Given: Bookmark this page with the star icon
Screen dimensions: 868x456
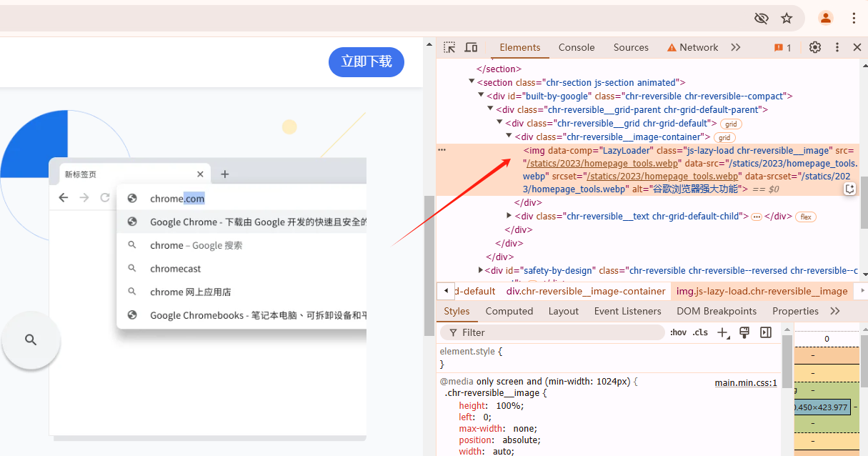Looking at the screenshot, I should pyautogui.click(x=787, y=18).
